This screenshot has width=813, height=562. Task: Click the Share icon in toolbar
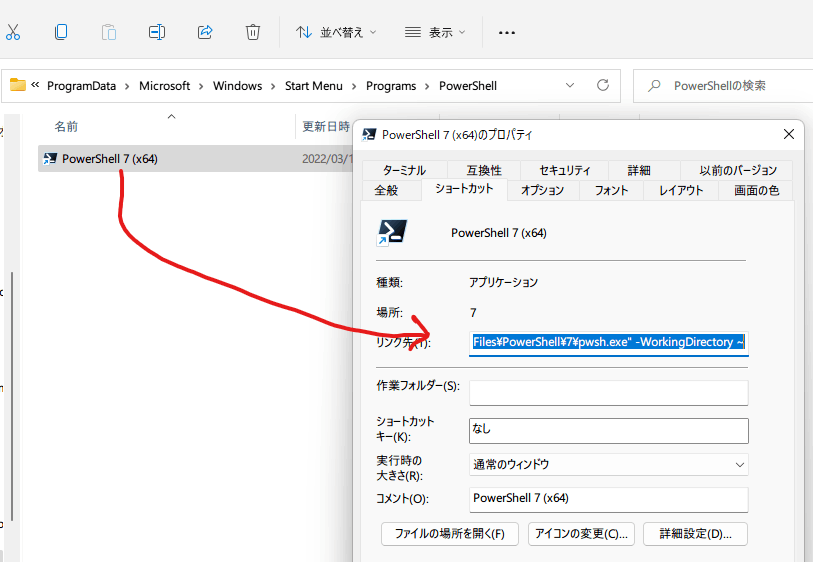pos(205,32)
